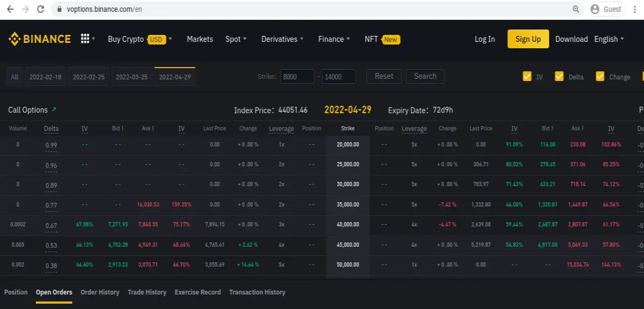Viewport: 644px width, 309px height.
Task: Expand the apps grid dropdown arrow
Action: 93,39
